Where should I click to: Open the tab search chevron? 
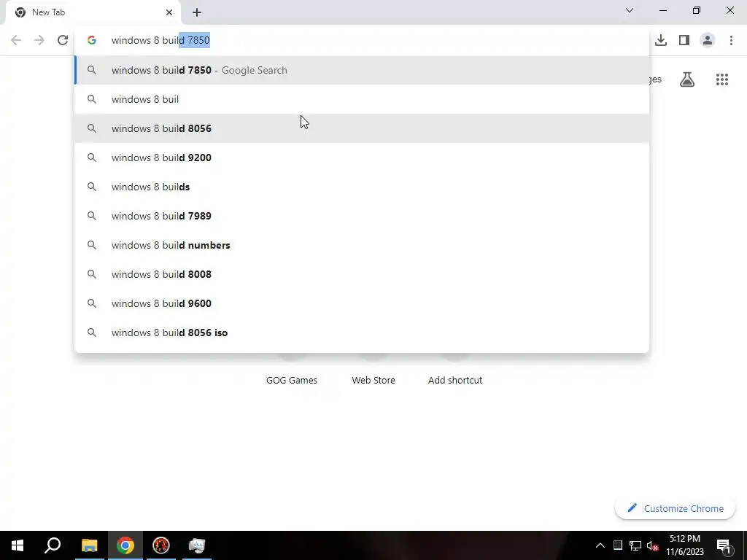pyautogui.click(x=630, y=10)
